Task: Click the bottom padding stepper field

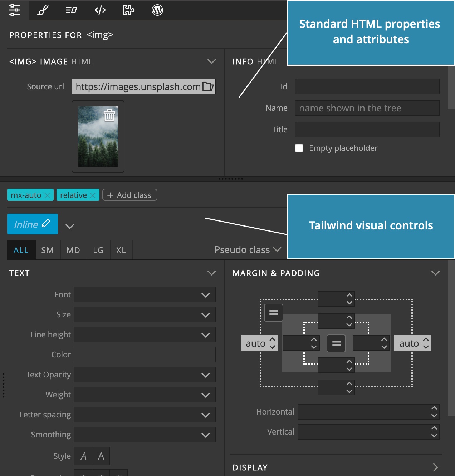Action: point(336,365)
